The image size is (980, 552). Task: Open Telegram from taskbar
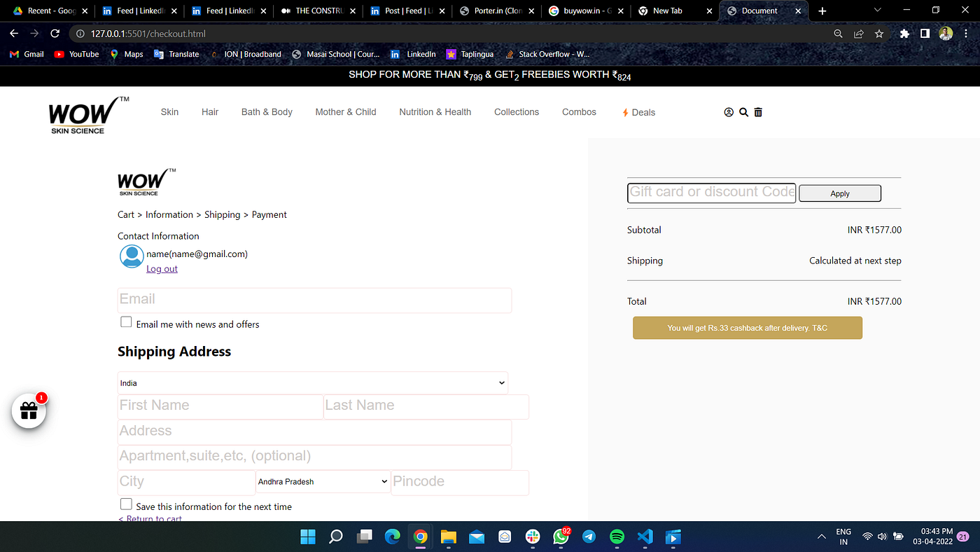click(589, 537)
